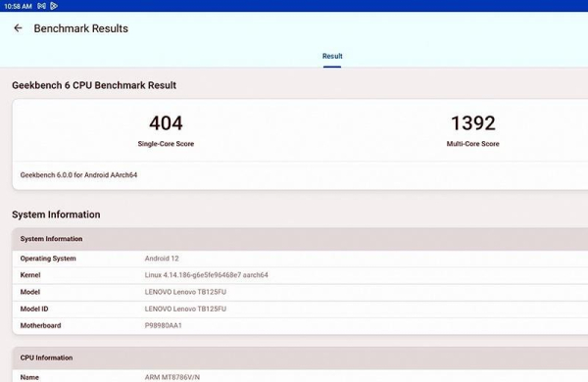Image resolution: width=588 pixels, height=382 pixels.
Task: Click the CPU Information table header
Action: coord(300,358)
